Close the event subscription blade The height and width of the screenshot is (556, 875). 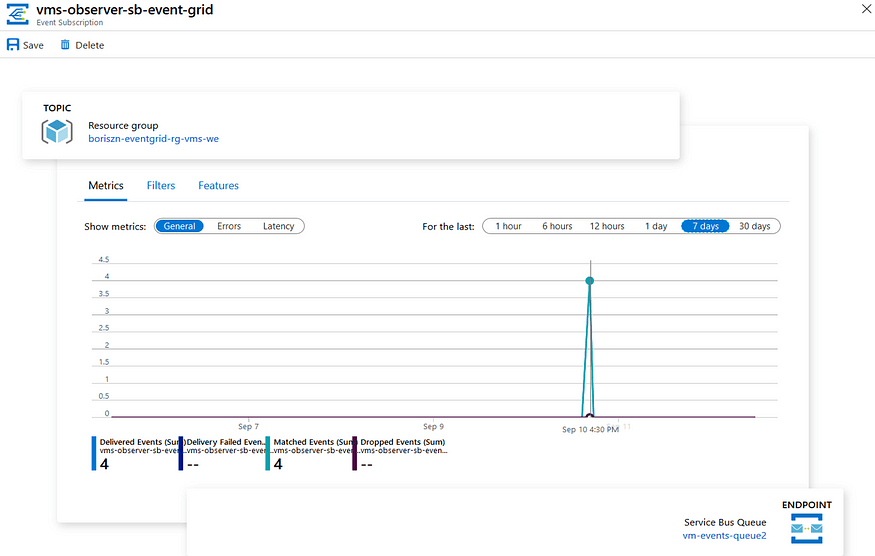867,9
